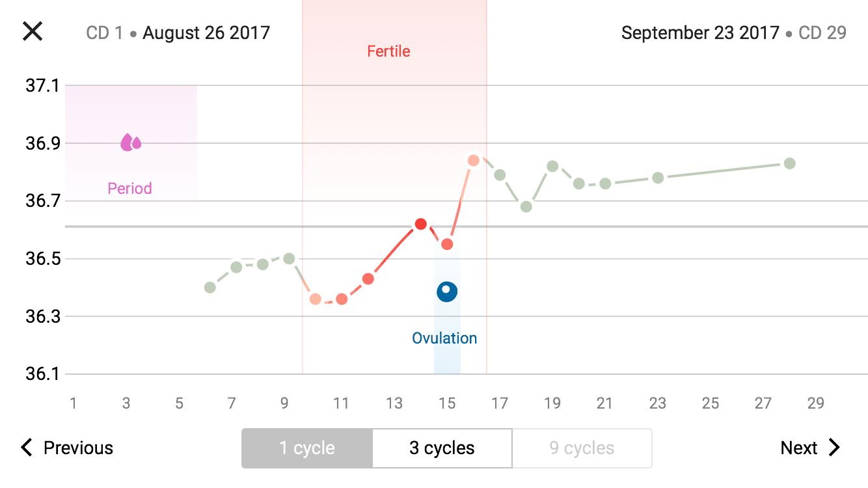The height and width of the screenshot is (488, 868).
Task: Click the Fertile window label
Action: [388, 51]
